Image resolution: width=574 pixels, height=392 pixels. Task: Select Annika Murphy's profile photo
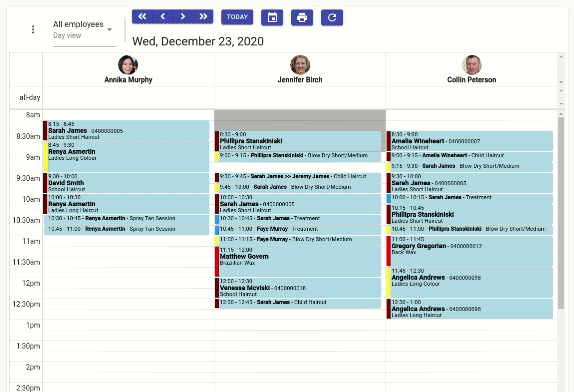pyautogui.click(x=128, y=65)
